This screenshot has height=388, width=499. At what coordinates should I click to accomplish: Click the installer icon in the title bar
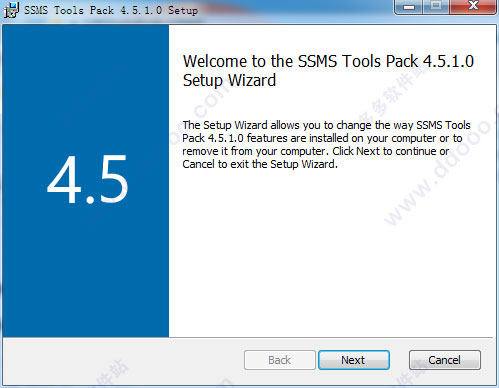(x=12, y=9)
